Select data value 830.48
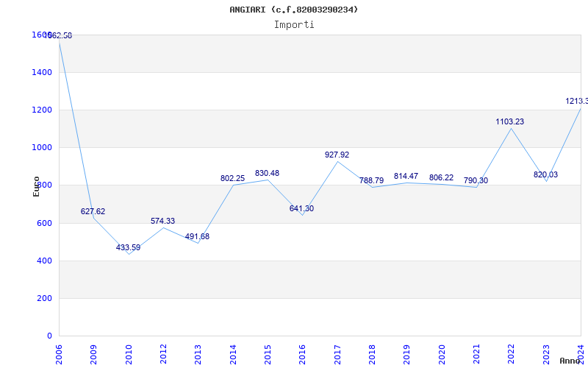 (x=267, y=174)
